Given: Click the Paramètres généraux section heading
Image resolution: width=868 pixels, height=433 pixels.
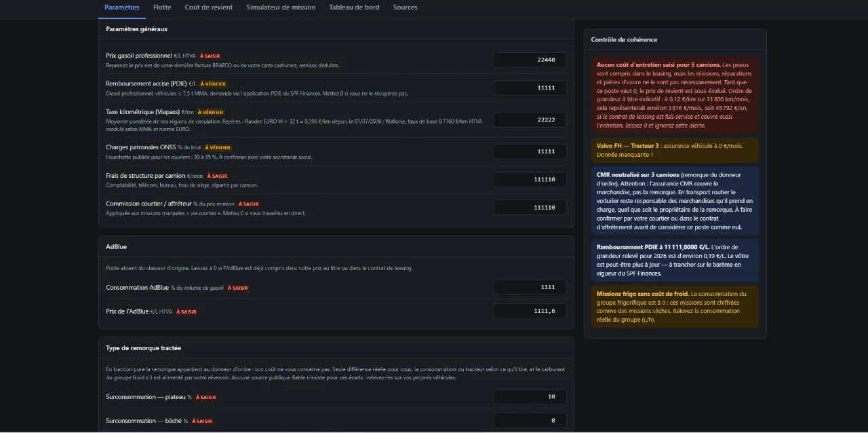Looking at the screenshot, I should click(x=136, y=29).
